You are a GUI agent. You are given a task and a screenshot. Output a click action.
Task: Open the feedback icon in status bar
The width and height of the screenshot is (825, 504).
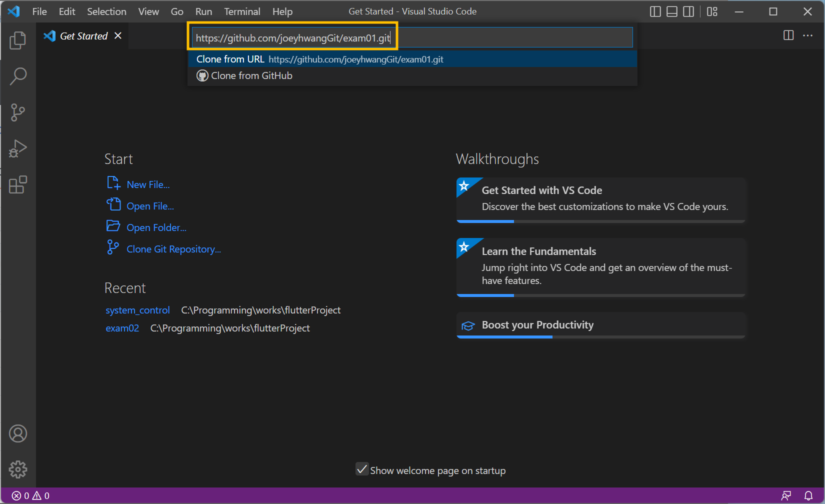pos(786,495)
